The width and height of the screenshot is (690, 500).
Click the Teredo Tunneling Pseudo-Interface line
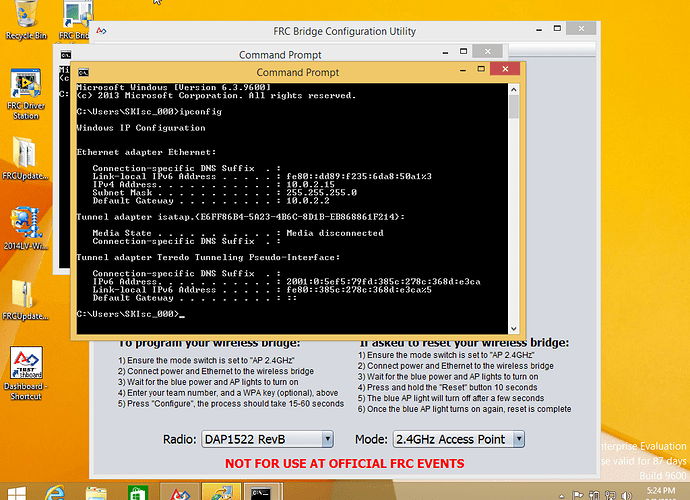pos(208,257)
